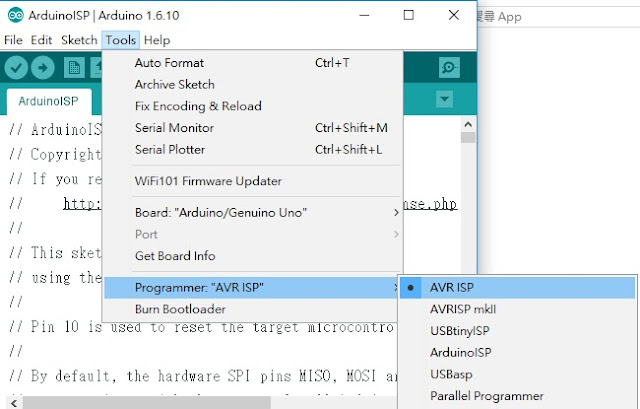Close the Tools menu
This screenshot has width=640, height=409.
120,40
